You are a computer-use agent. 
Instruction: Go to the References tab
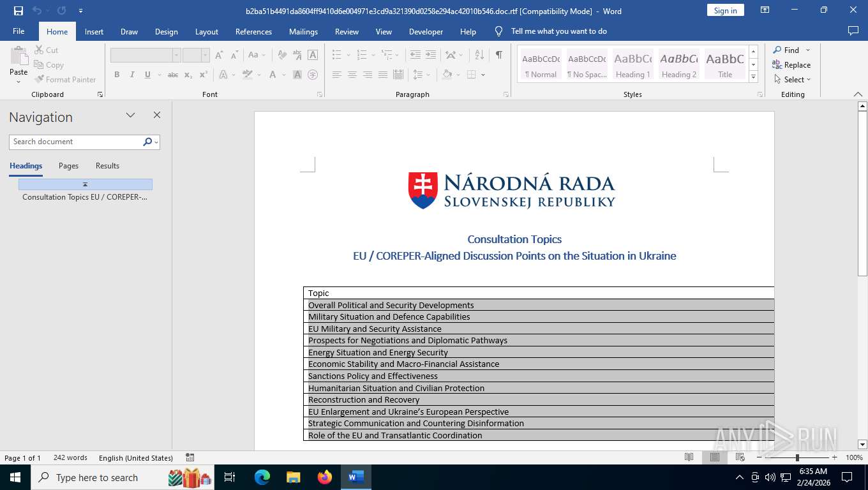(253, 31)
